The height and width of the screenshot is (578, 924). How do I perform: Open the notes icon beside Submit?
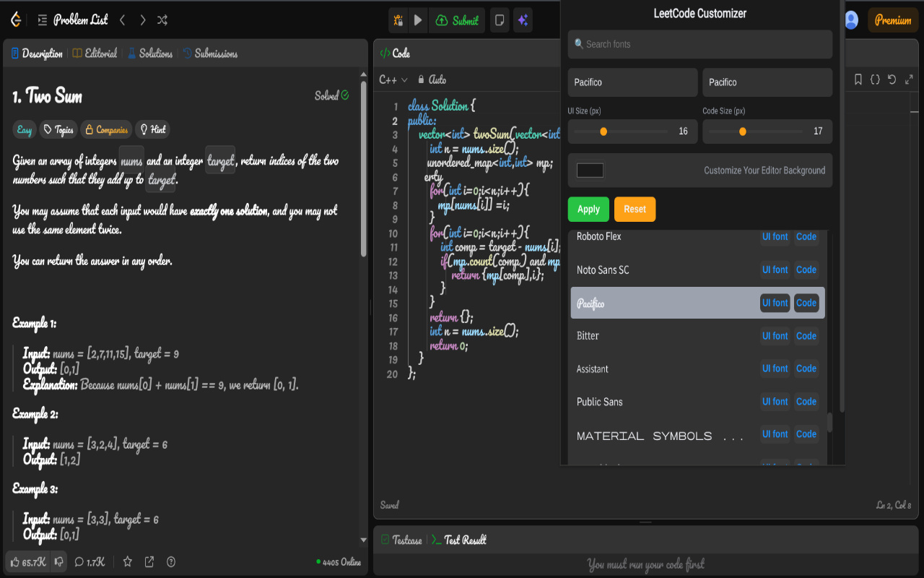pyautogui.click(x=499, y=21)
